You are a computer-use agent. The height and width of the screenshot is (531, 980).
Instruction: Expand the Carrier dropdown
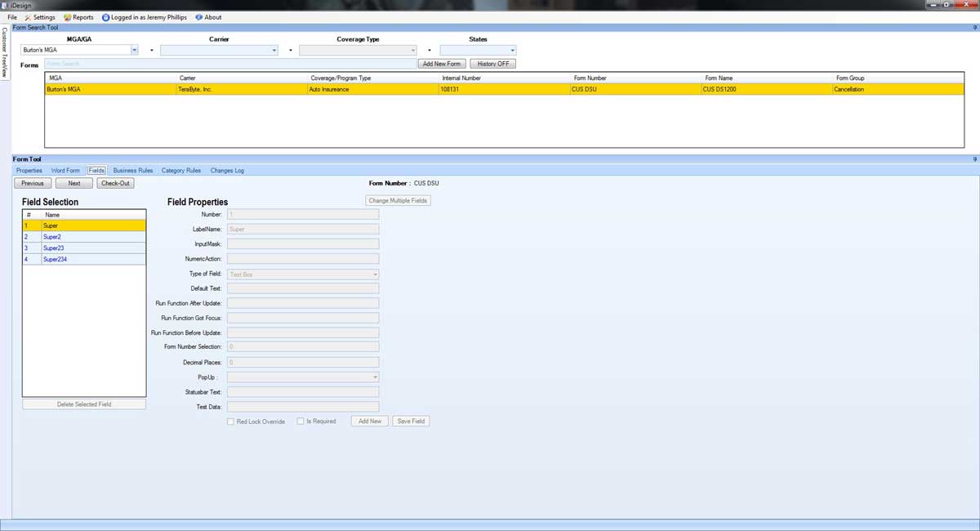coord(274,50)
